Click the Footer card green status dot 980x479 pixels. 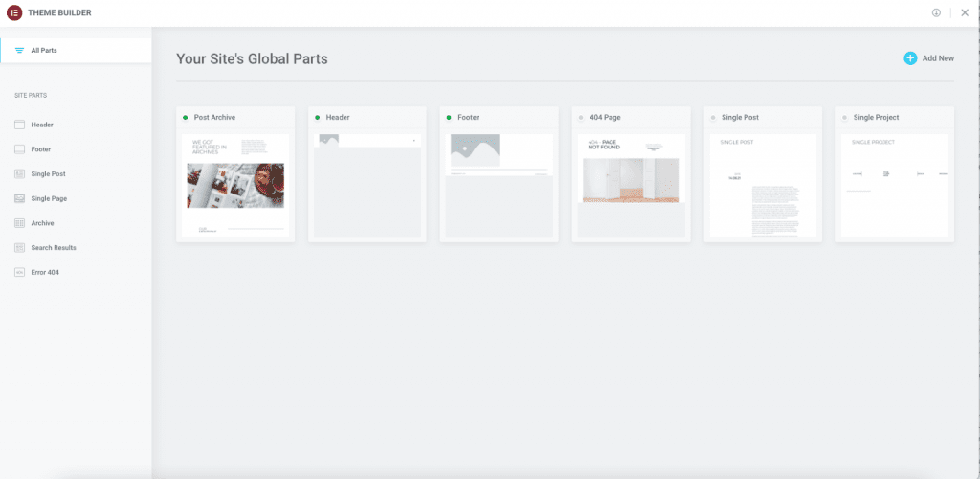pos(449,118)
